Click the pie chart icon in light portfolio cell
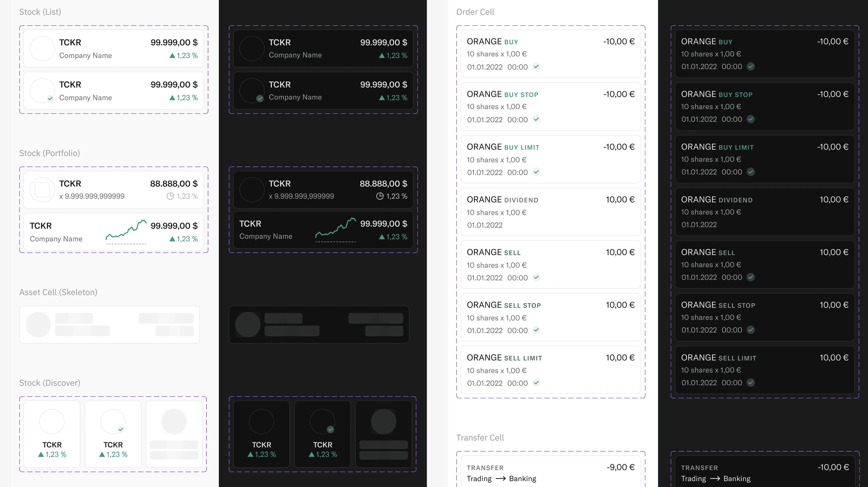The width and height of the screenshot is (868, 487). pos(170,196)
